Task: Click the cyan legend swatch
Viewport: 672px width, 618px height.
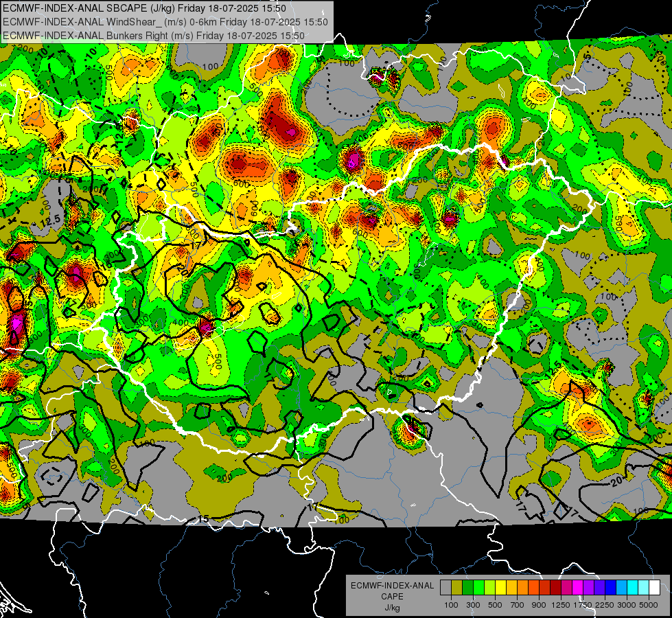Action: pos(633,587)
